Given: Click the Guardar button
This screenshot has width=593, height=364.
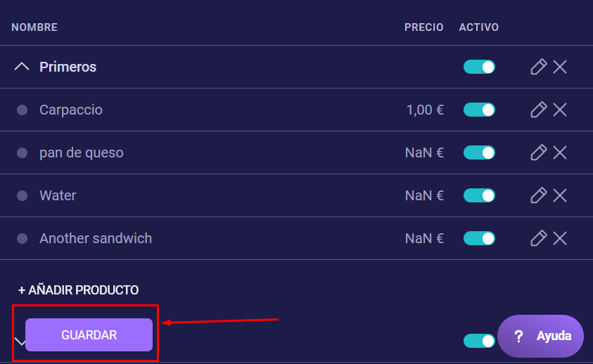Looking at the screenshot, I should [89, 335].
